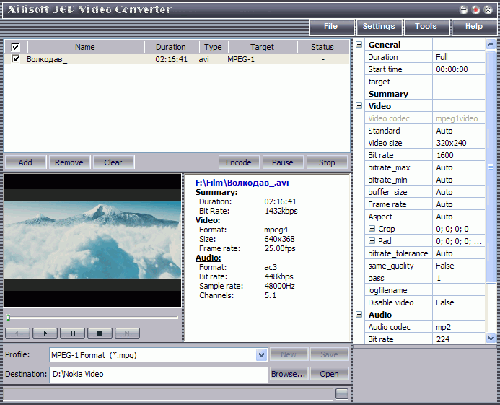
Task: Open the Profile dropdown arrow
Action: [261, 355]
